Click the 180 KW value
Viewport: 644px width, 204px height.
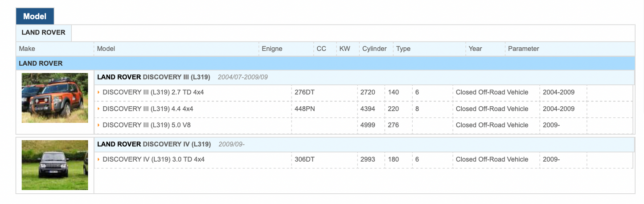394,159
